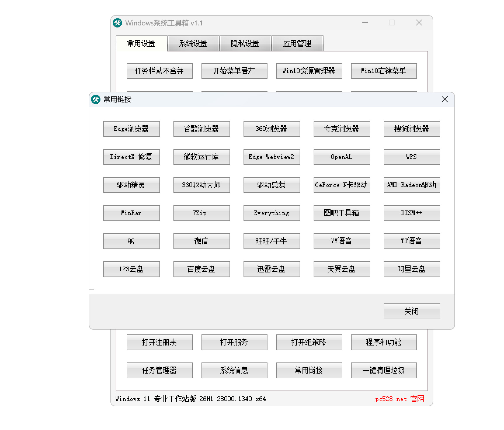
Task: Launch the DirectX 修复 tool link
Action: pyautogui.click(x=132, y=157)
